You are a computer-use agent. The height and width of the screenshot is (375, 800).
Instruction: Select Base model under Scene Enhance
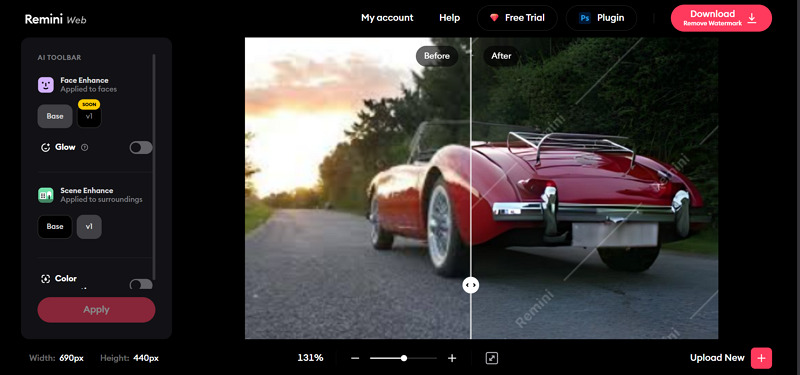(x=55, y=227)
